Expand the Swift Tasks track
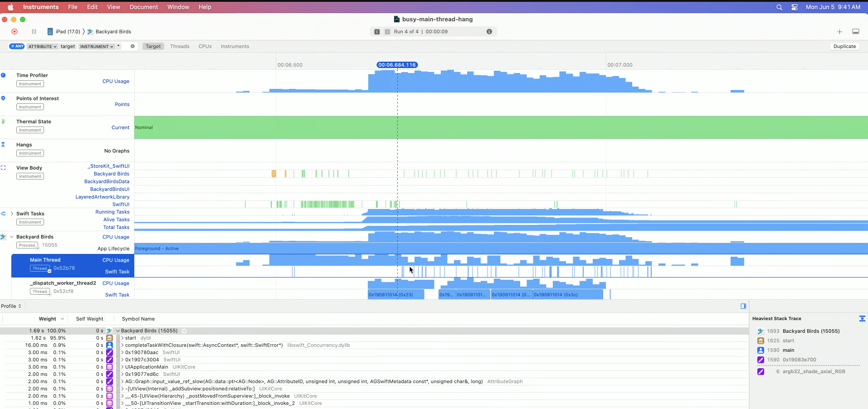The image size is (868, 409). (11, 214)
